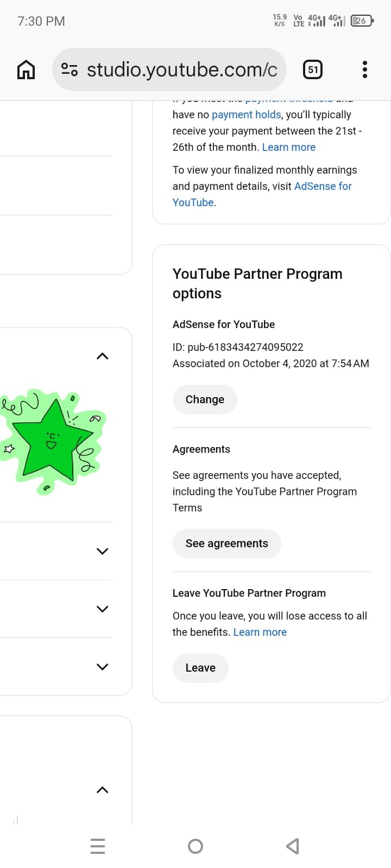
Task: Open the tab switcher showing 51 tabs
Action: [313, 70]
